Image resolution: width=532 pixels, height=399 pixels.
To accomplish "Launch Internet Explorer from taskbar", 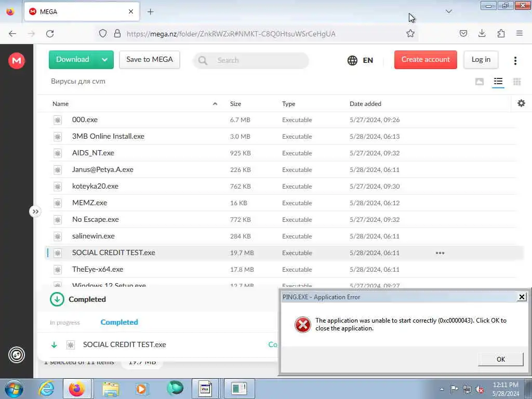I will [46, 389].
